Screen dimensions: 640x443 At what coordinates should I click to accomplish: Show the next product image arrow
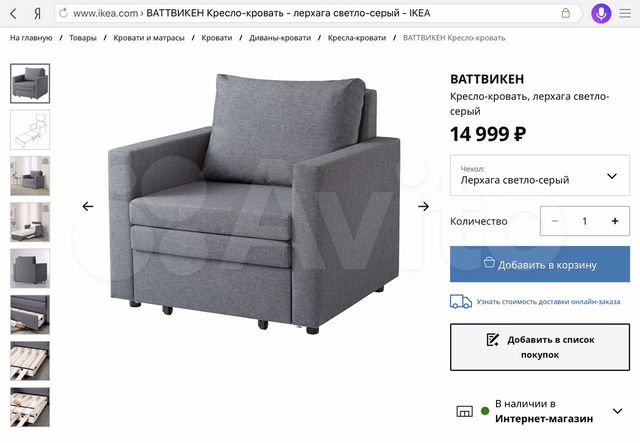click(424, 206)
